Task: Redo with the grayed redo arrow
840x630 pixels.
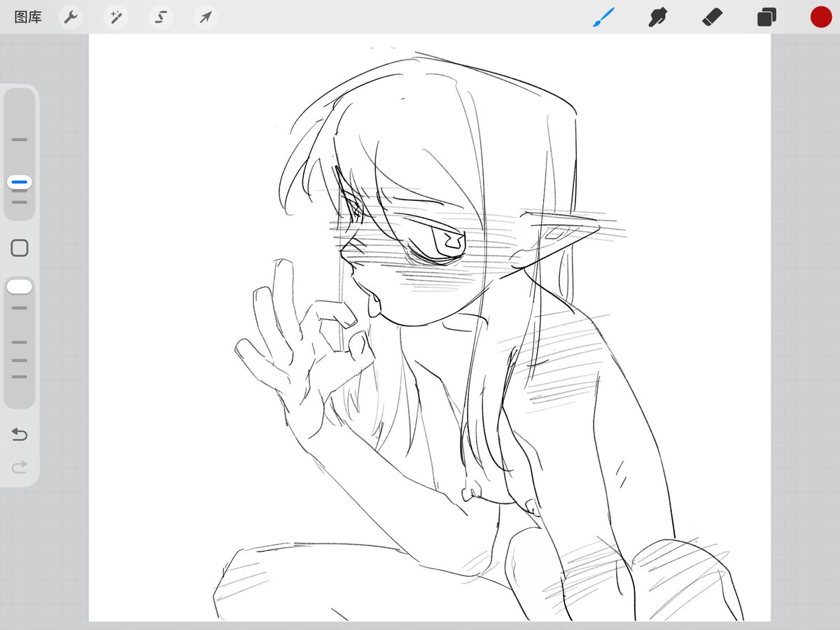Action: tap(20, 466)
